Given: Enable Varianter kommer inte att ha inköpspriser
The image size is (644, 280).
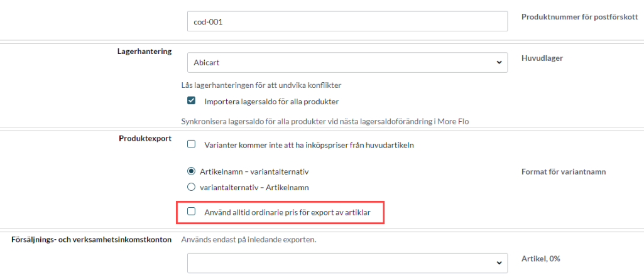Looking at the screenshot, I should coord(191,144).
